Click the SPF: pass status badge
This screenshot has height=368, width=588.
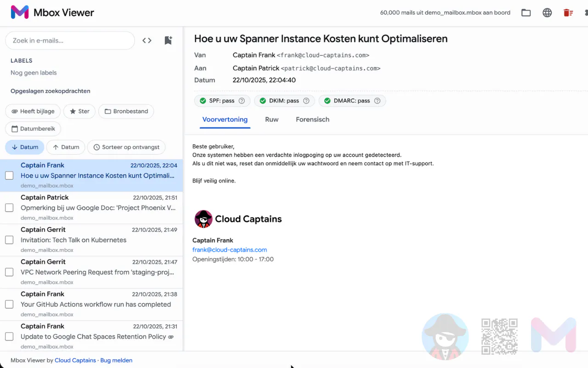tap(222, 101)
